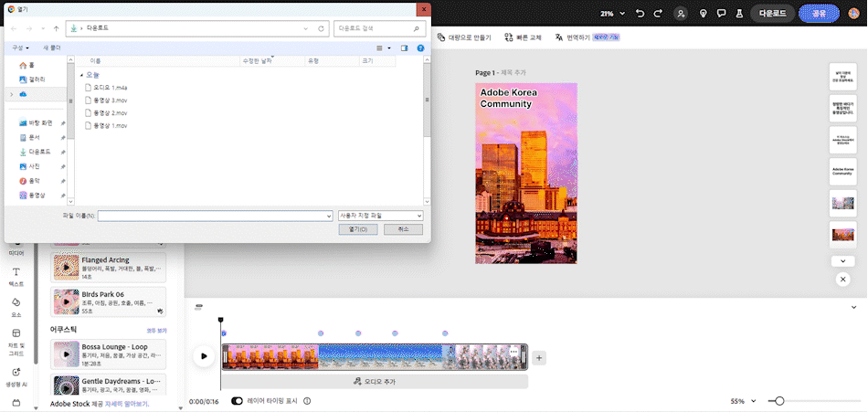Toggle the preview pane in file dialog

click(404, 48)
